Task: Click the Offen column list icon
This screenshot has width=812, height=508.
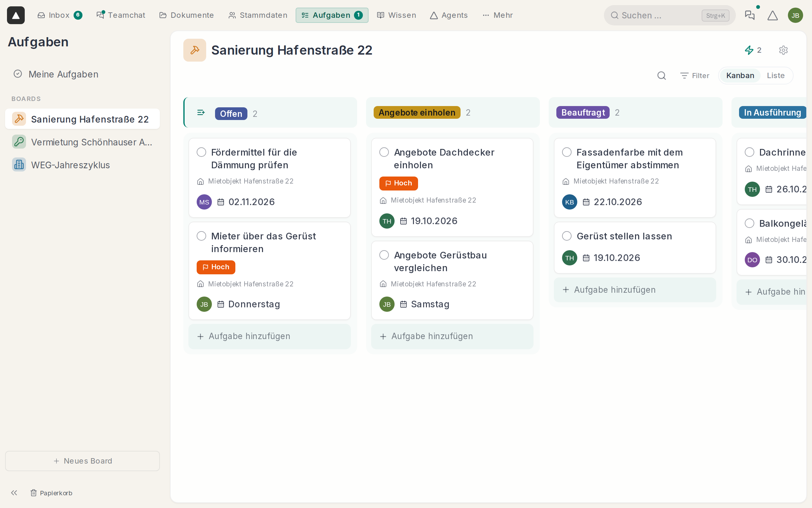Action: (201, 112)
